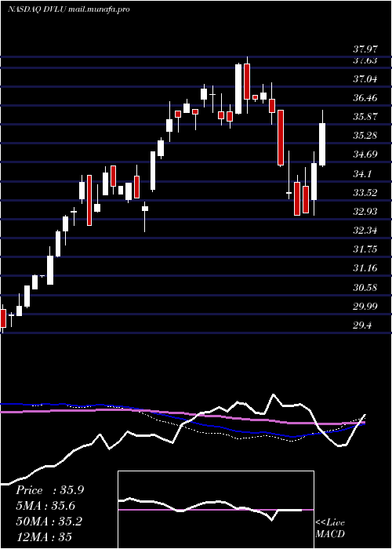This screenshot has width=392, height=549.
Task: Select the 31.16 price axis label
Action: (365, 268)
